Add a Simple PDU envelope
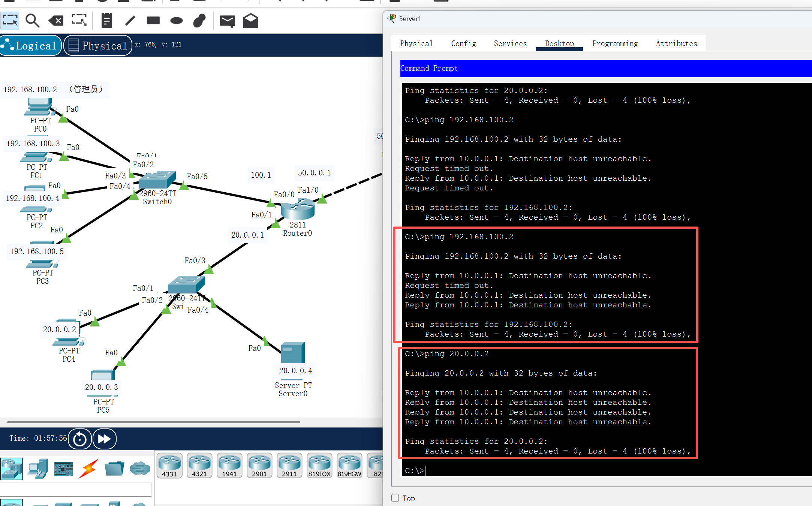This screenshot has width=812, height=506. point(227,21)
